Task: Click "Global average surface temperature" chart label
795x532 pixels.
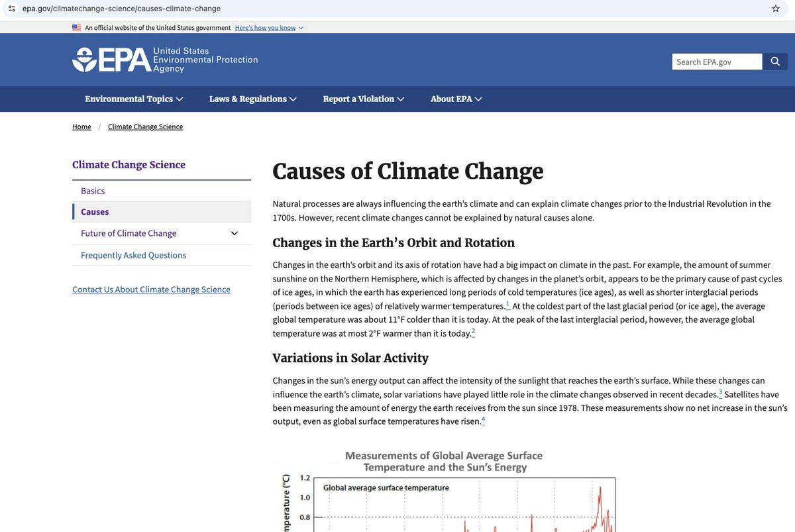Action: [x=386, y=488]
